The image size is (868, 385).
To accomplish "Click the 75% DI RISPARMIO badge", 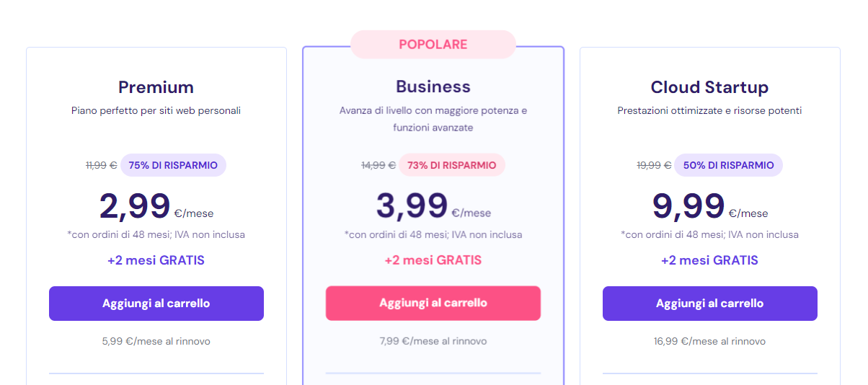I will click(173, 165).
